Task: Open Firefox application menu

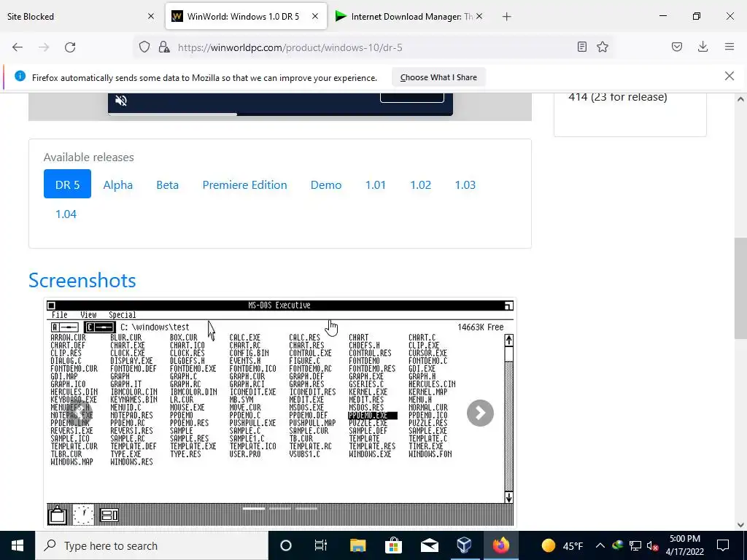Action: (729, 47)
